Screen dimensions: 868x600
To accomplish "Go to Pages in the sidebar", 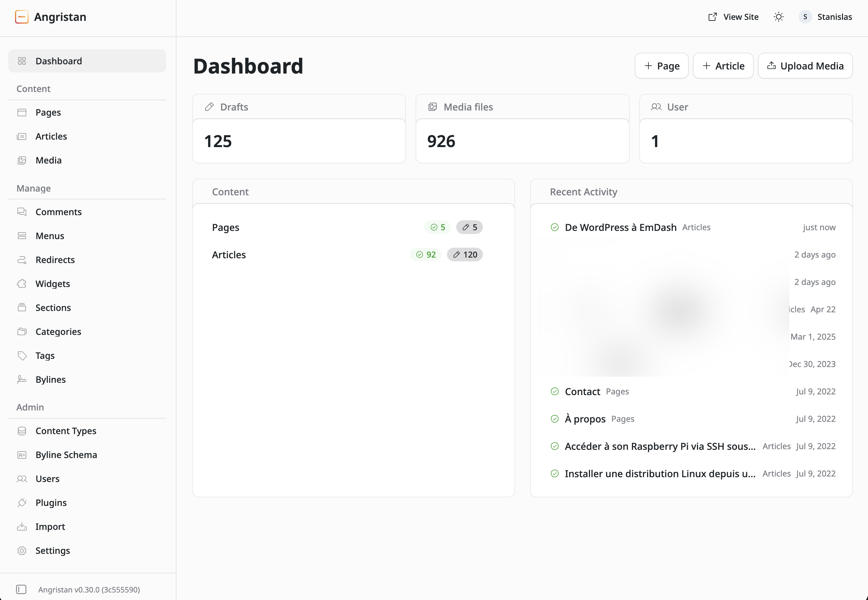I will tap(87, 113).
